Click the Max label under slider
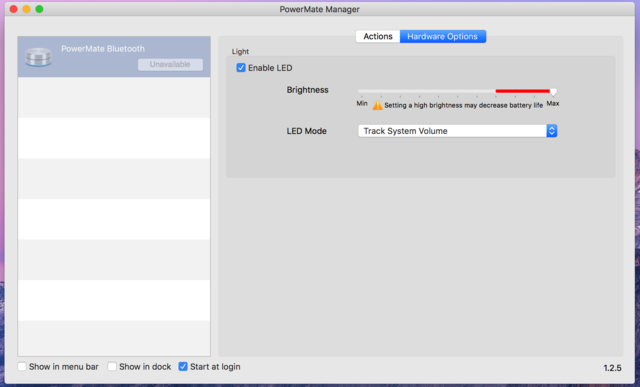 (x=553, y=103)
